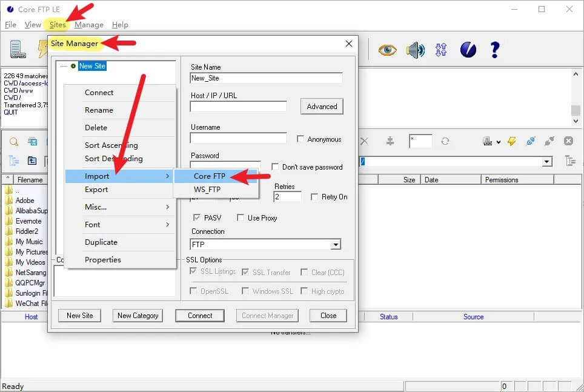Click log pane scroll up arrow
The image size is (584, 392).
click(576, 74)
